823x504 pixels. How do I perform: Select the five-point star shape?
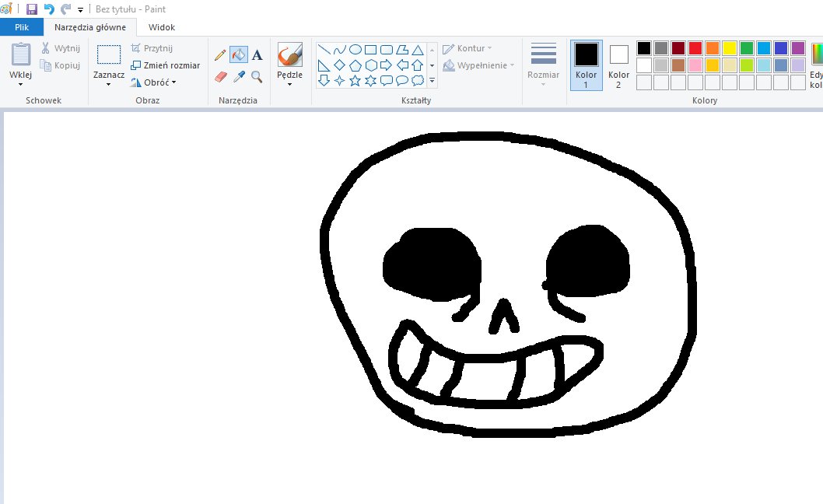(355, 80)
